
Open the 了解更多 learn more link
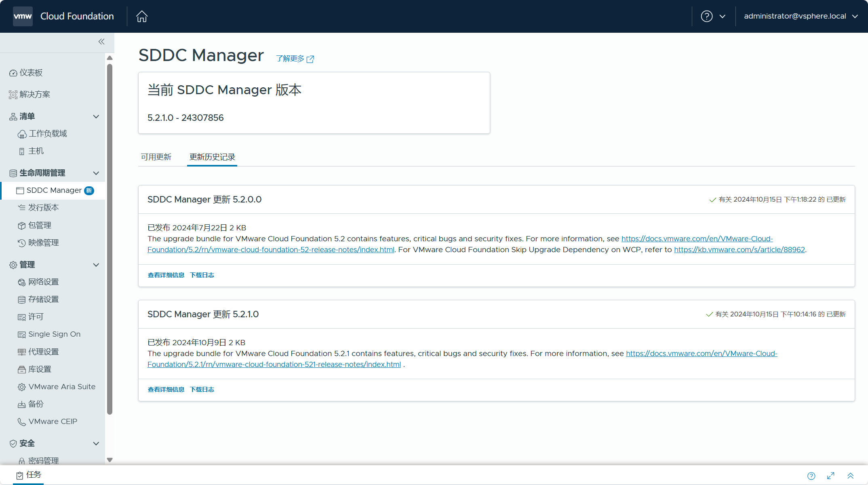pos(295,59)
